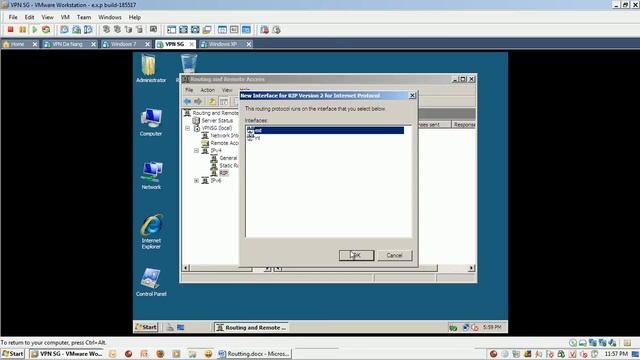This screenshot has width=640, height=360.
Task: Click the Revert to Snapshot toolbar icon
Action: pos(76,29)
